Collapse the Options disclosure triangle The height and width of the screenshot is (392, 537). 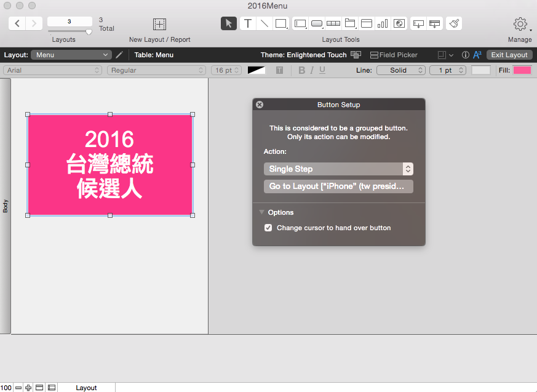pyautogui.click(x=261, y=212)
